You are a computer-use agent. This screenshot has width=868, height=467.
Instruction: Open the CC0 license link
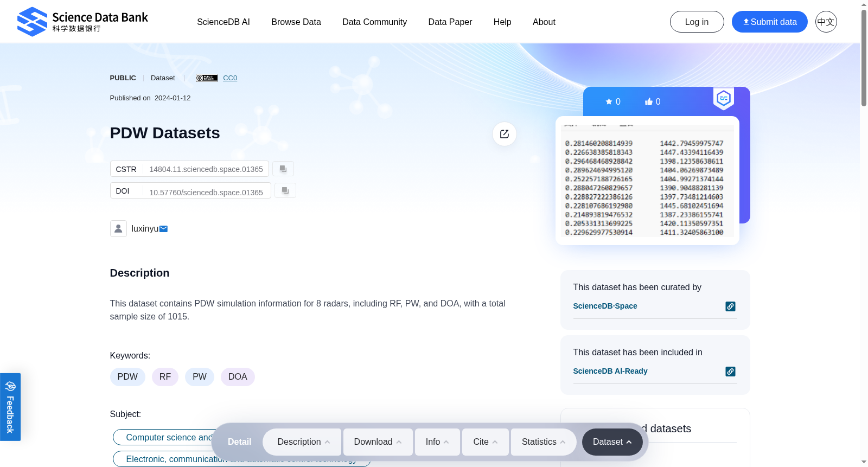pos(230,78)
